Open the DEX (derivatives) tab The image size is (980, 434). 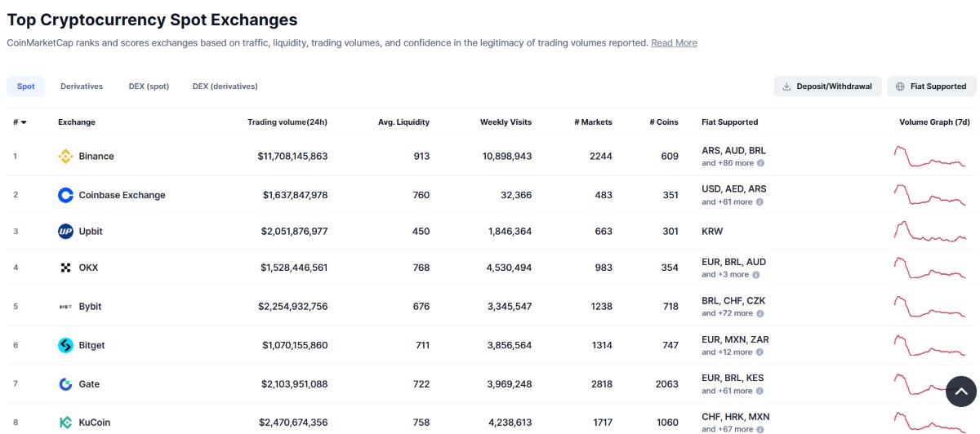[x=225, y=86]
